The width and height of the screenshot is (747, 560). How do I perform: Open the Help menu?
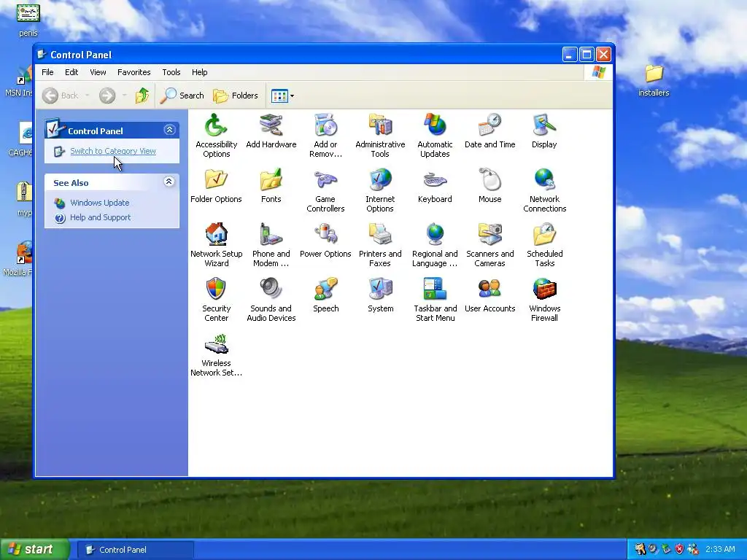coord(200,72)
